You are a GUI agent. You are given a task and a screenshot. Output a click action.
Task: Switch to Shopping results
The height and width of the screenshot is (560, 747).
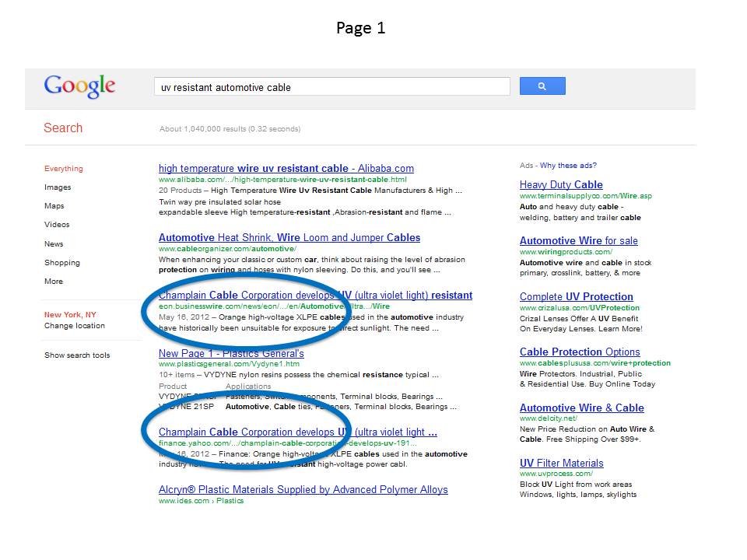[x=62, y=263]
